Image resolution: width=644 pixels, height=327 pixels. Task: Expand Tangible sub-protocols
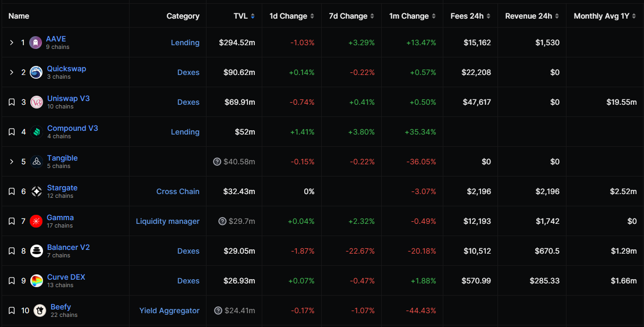tap(12, 162)
